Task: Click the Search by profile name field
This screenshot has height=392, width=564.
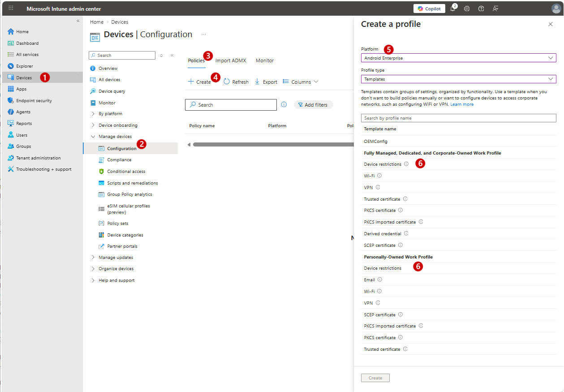Action: click(x=459, y=118)
